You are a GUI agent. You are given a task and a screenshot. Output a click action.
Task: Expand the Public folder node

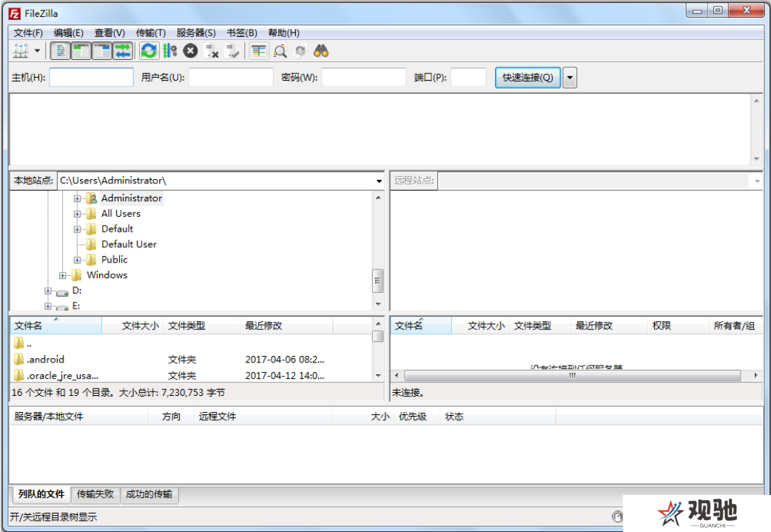tap(77, 260)
